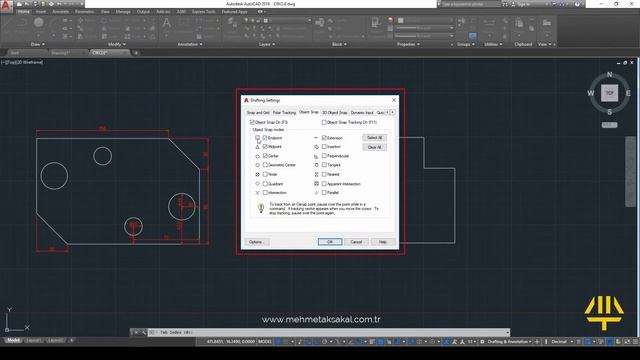Enable the Geometric Center snap mode

(x=265, y=165)
